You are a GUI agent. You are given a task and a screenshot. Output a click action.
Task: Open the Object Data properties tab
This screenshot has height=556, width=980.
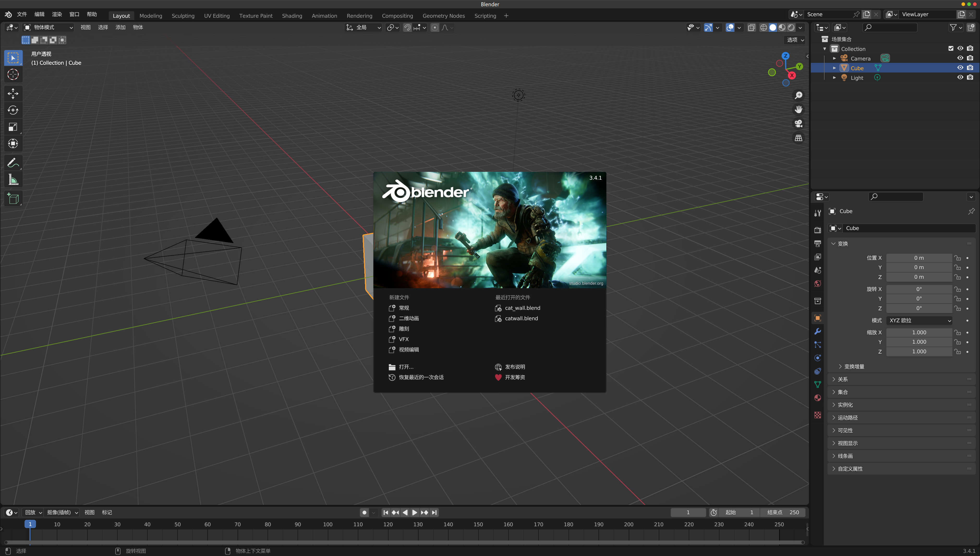[817, 385]
